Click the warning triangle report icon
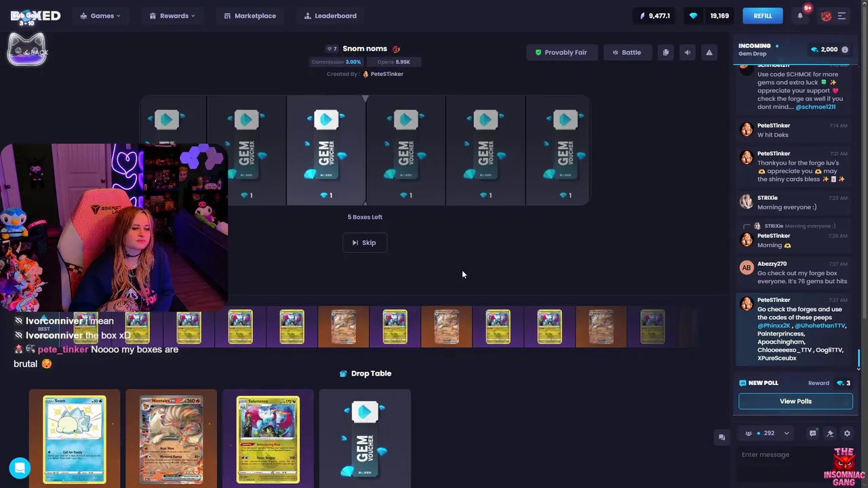868x488 pixels. point(709,52)
